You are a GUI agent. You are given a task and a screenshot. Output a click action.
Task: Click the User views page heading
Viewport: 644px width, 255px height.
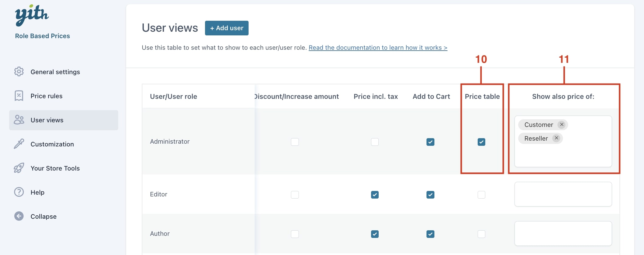tap(170, 28)
